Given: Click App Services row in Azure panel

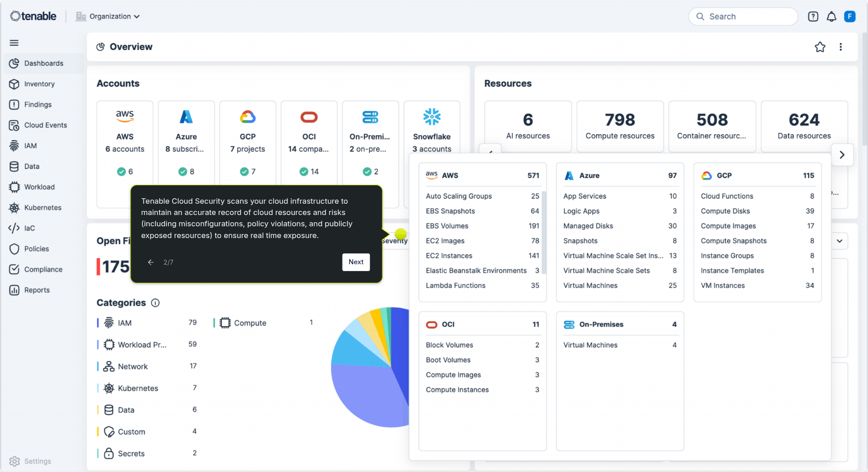Looking at the screenshot, I should [x=620, y=196].
